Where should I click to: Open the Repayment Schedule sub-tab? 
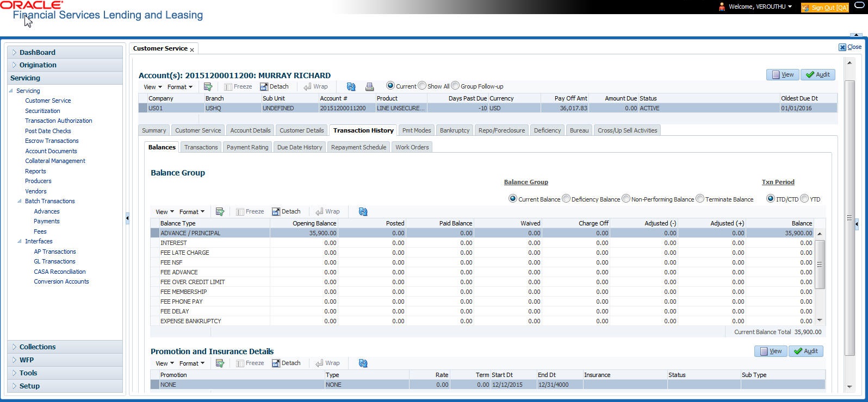[x=358, y=147]
